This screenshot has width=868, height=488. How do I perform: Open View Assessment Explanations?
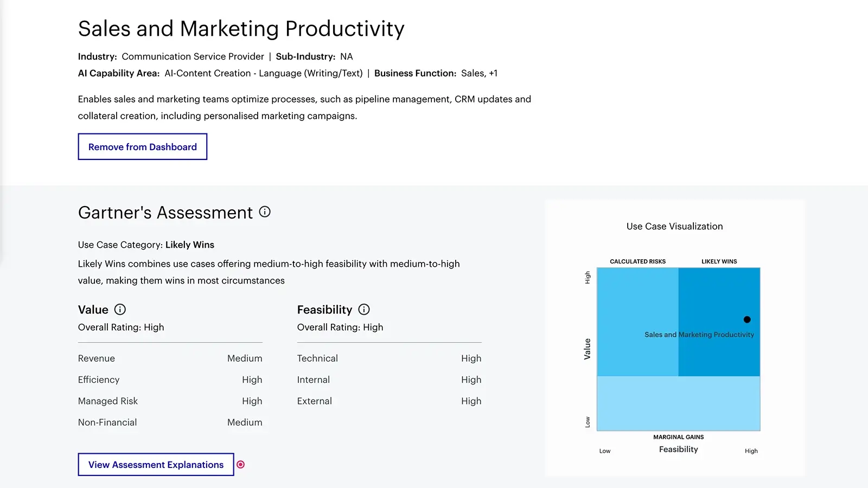point(156,465)
